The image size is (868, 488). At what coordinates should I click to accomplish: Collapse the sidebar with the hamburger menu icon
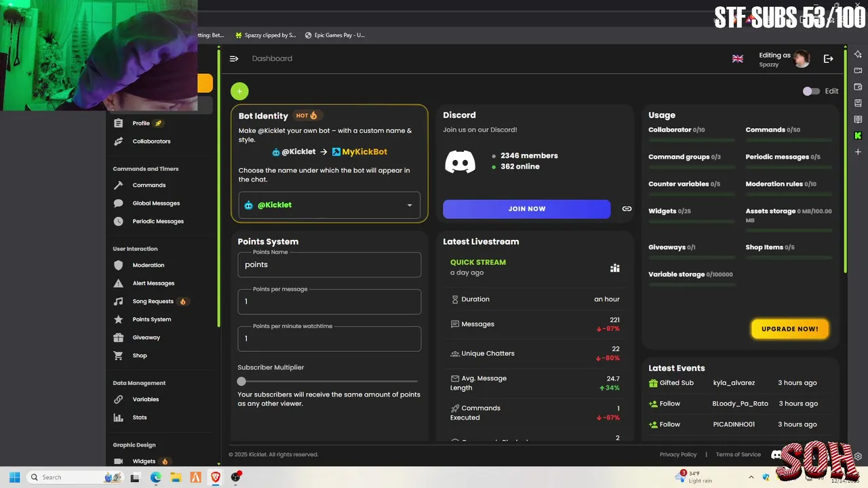click(x=234, y=59)
